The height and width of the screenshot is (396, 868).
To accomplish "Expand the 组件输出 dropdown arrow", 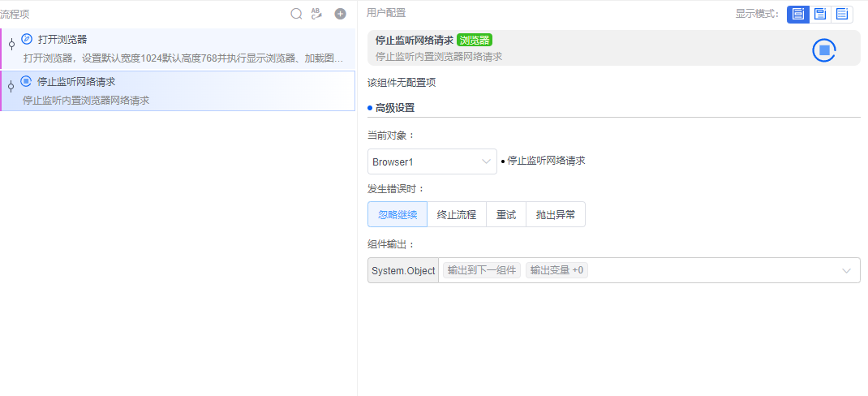I will click(x=846, y=271).
